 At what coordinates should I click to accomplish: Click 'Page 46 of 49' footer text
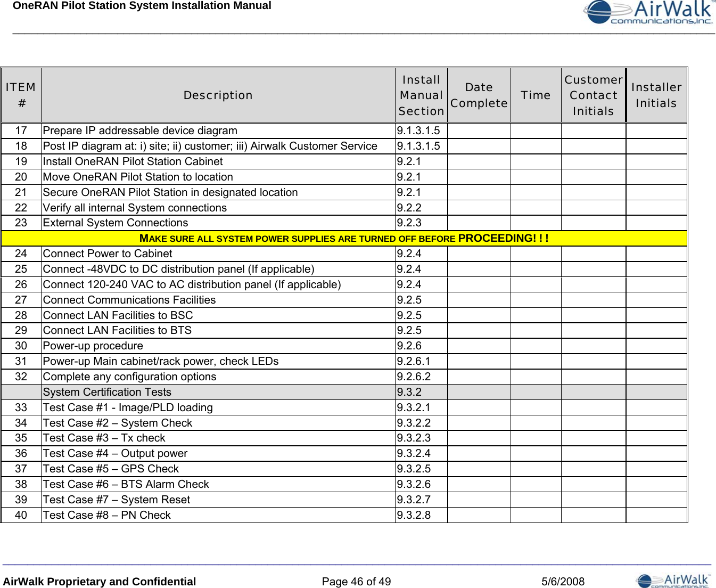356,582
